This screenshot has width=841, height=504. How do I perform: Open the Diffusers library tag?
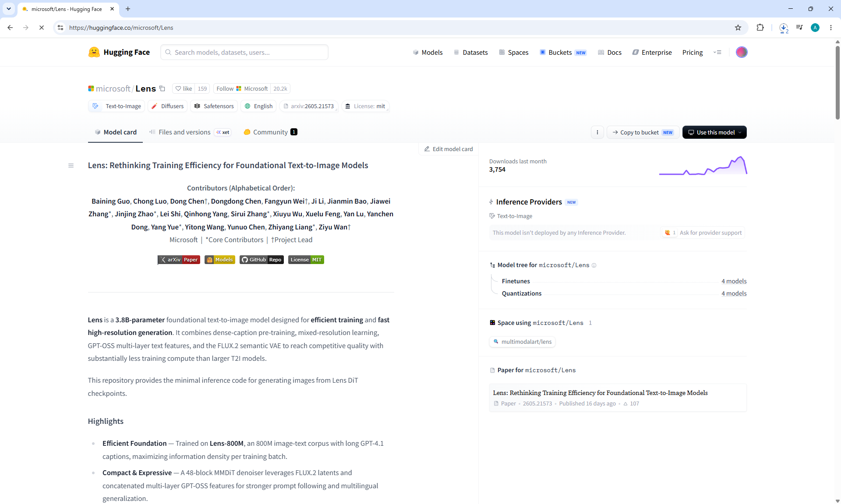click(x=168, y=106)
